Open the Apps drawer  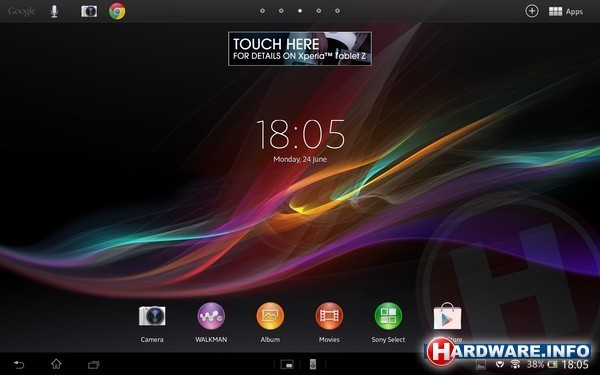tap(566, 11)
